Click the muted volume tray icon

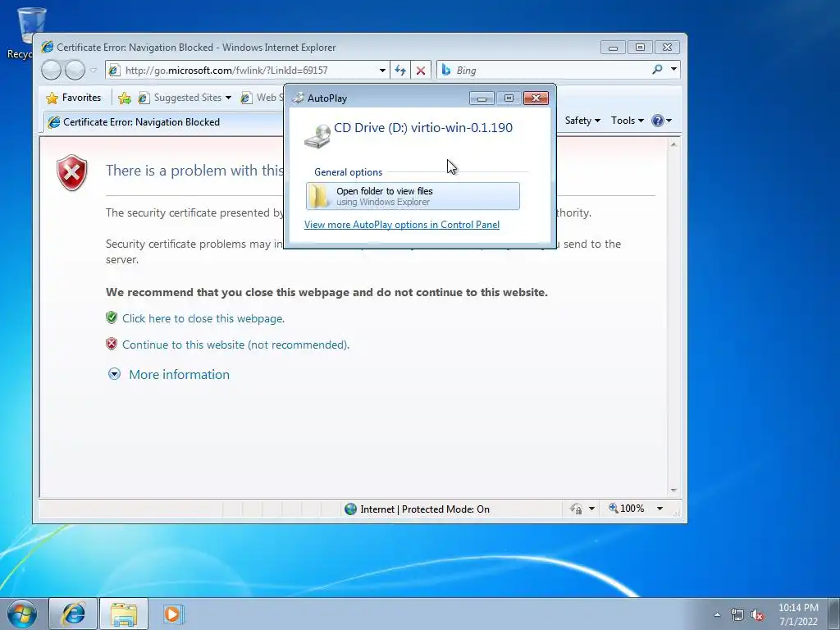757,615
